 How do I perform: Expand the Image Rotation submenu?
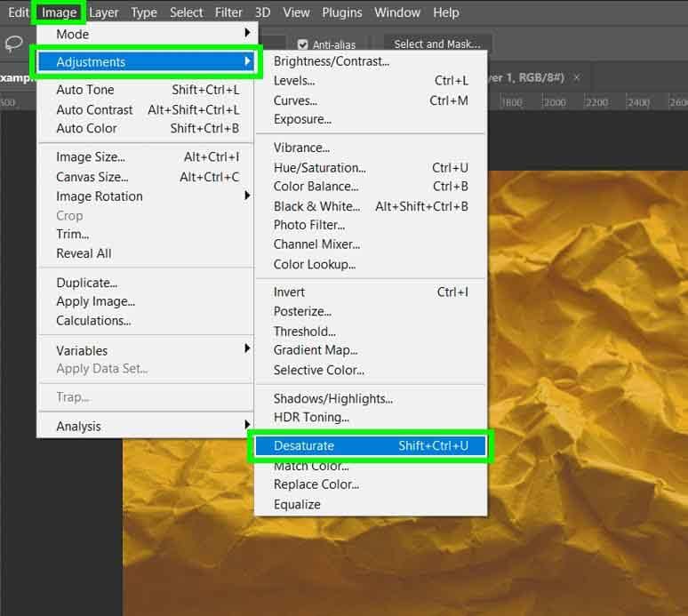147,196
